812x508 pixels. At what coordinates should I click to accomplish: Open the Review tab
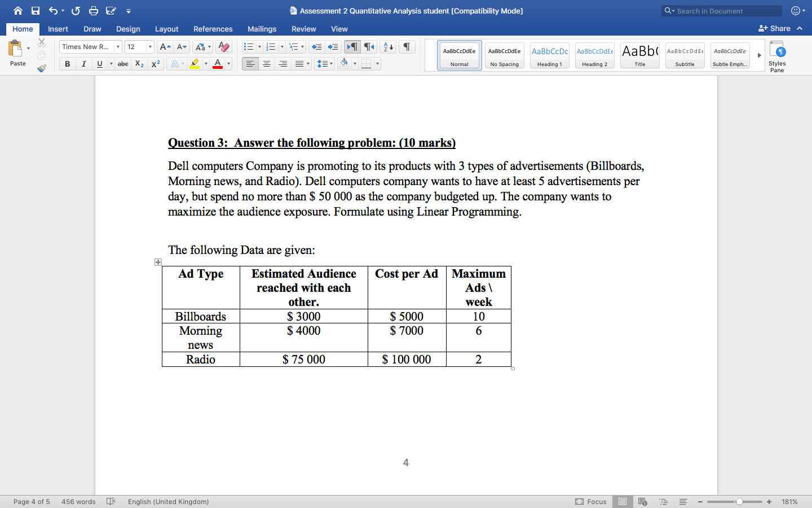pyautogui.click(x=303, y=29)
